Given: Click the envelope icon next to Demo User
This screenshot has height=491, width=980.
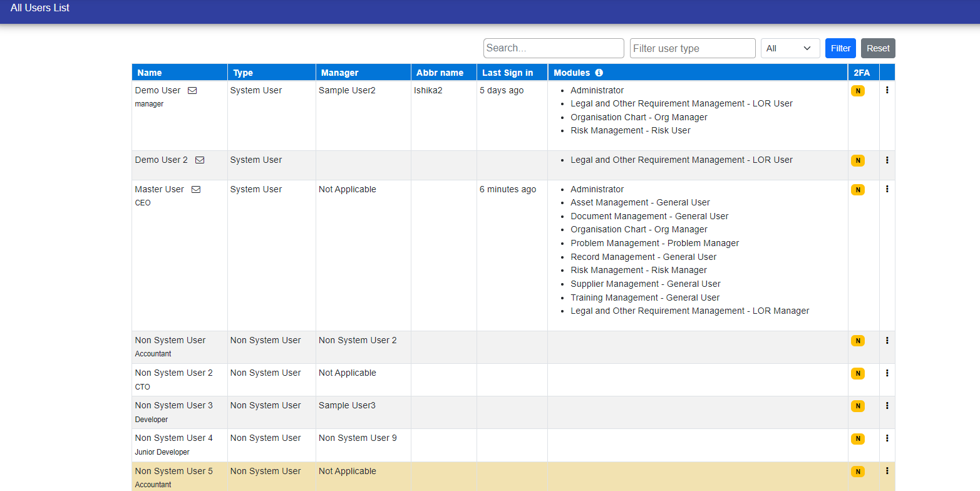Looking at the screenshot, I should pos(192,90).
